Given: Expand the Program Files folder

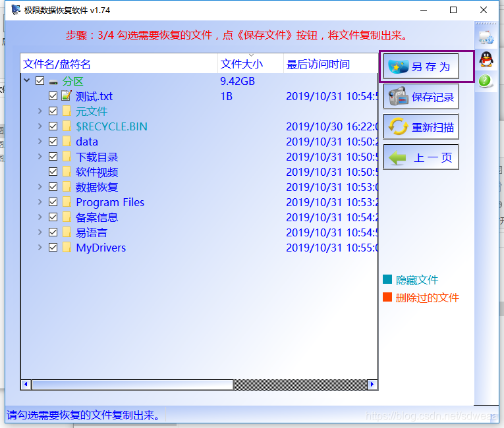Looking at the screenshot, I should click(40, 201).
